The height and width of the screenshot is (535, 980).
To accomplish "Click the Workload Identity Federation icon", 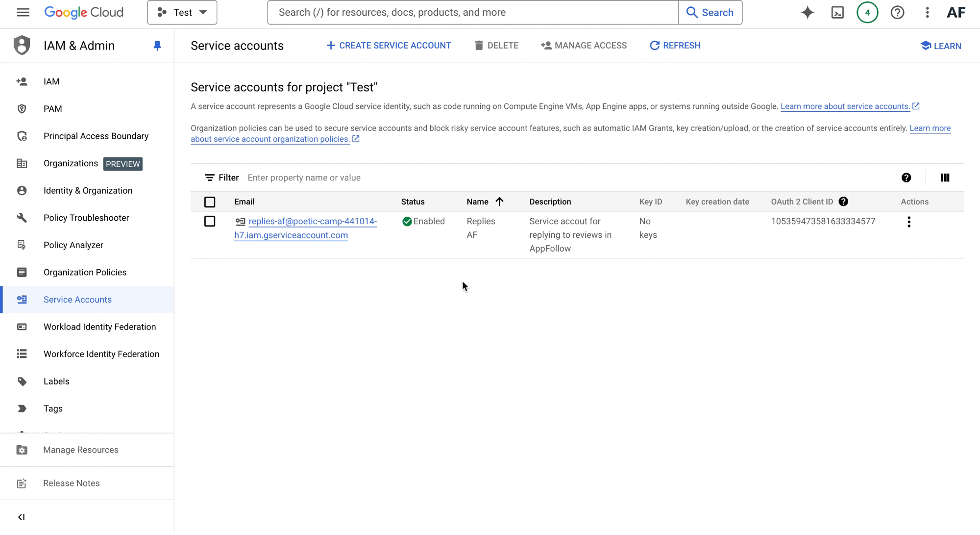I will coord(22,327).
